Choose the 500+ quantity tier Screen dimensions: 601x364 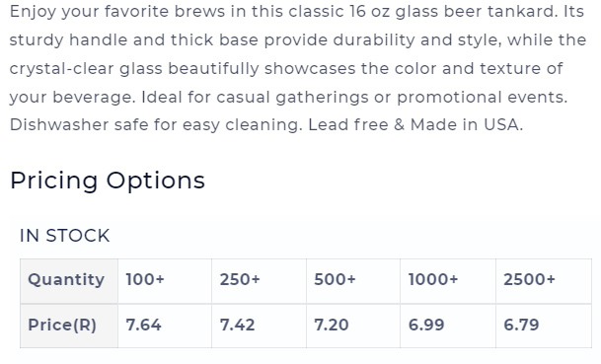pos(353,281)
